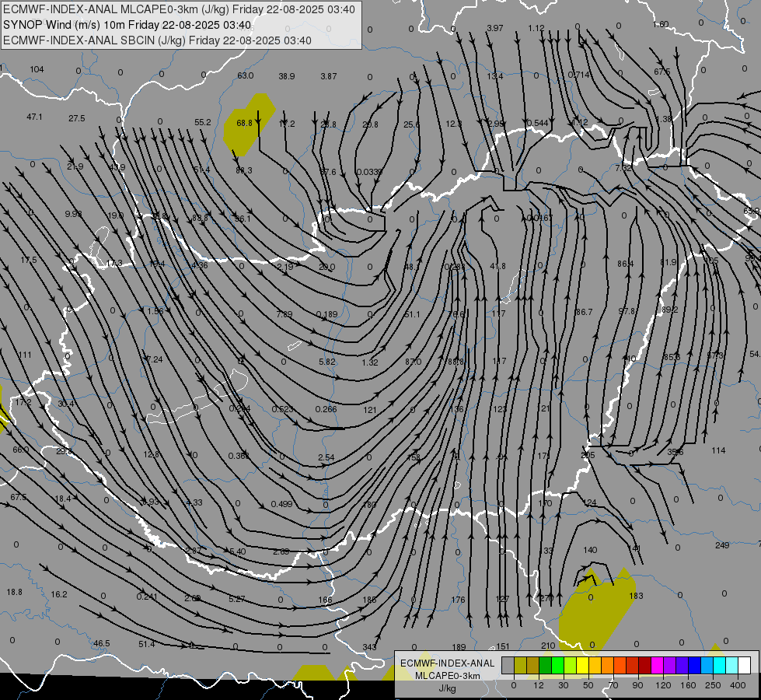This screenshot has height=700, width=761.
Task: Click the map value 343
Action: (369, 647)
